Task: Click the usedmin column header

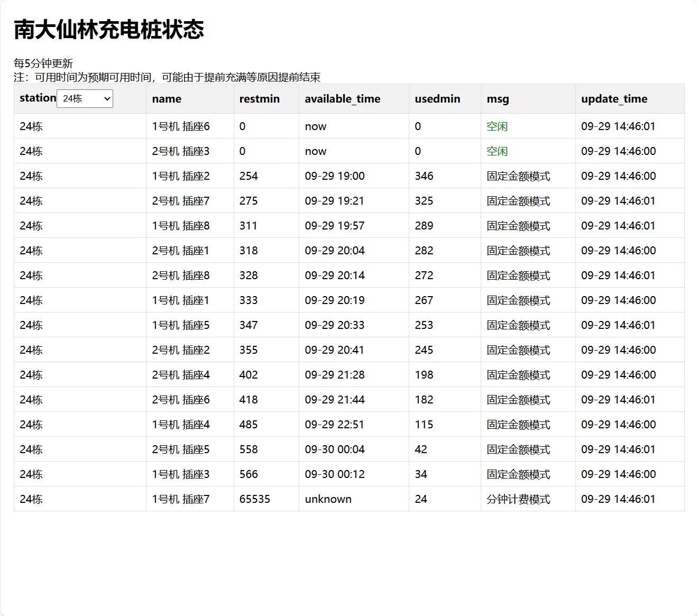Action: tap(437, 99)
